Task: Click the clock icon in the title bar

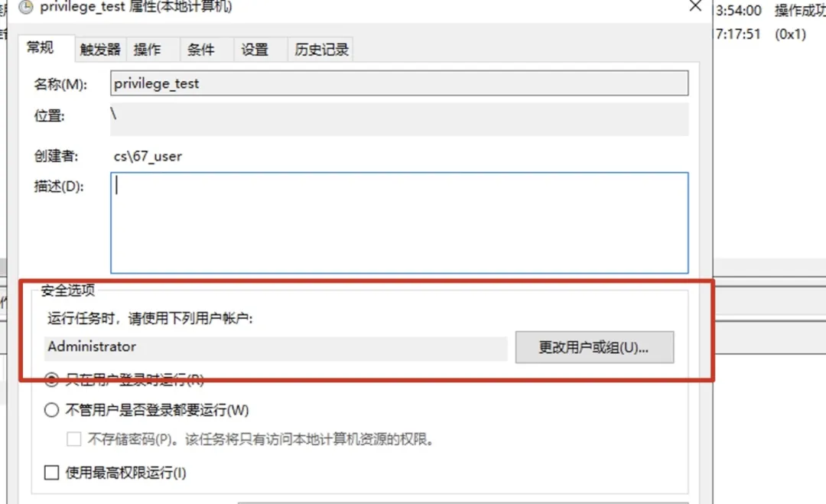Action: (25, 7)
